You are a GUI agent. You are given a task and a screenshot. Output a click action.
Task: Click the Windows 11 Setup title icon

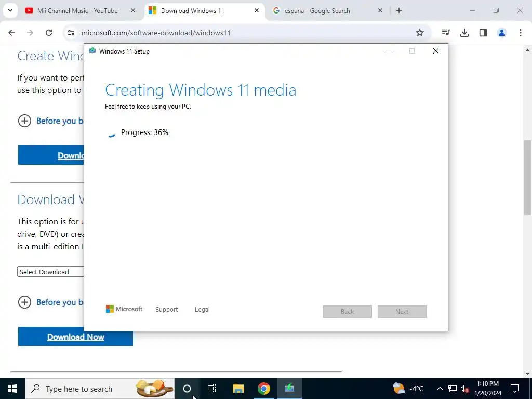(92, 51)
